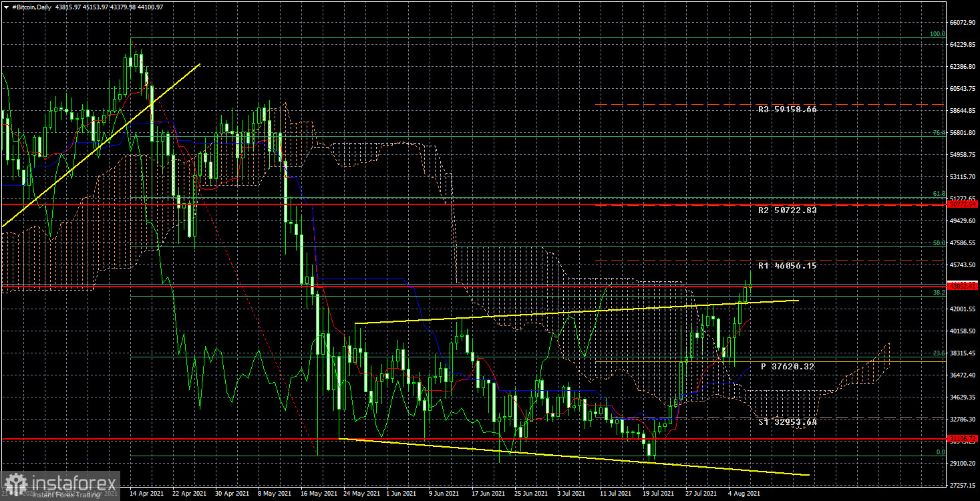This screenshot has width=980, height=501.
Task: Select the 100.0 Fibonacci level label
Action: 938,34
